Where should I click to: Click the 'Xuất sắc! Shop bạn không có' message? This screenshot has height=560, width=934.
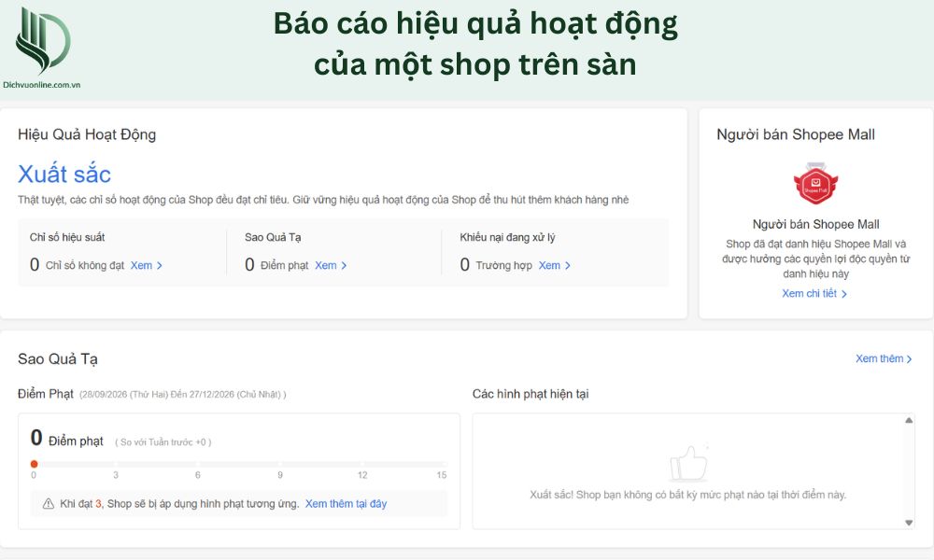(x=688, y=495)
